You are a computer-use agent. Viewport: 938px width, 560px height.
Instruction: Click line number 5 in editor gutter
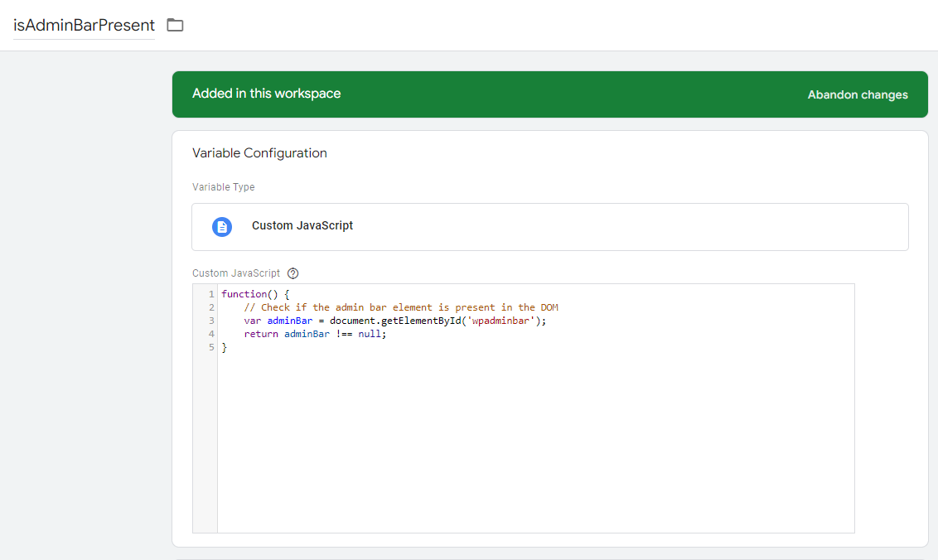211,347
